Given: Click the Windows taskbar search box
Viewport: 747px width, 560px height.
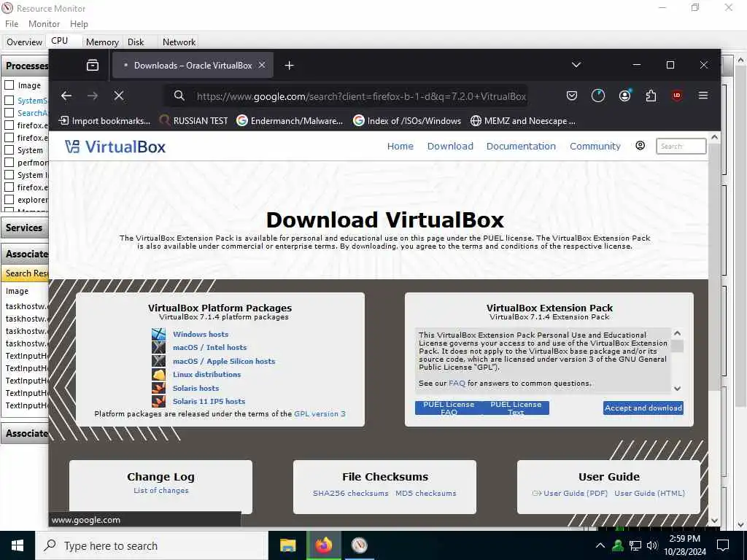Looking at the screenshot, I should click(152, 545).
